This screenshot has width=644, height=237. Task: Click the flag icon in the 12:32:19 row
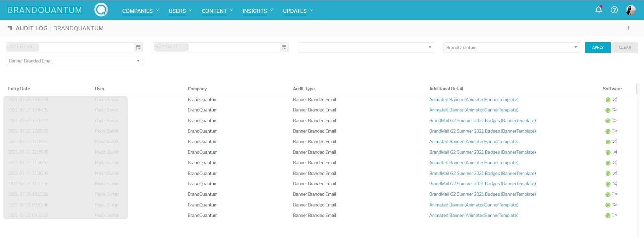615,121
